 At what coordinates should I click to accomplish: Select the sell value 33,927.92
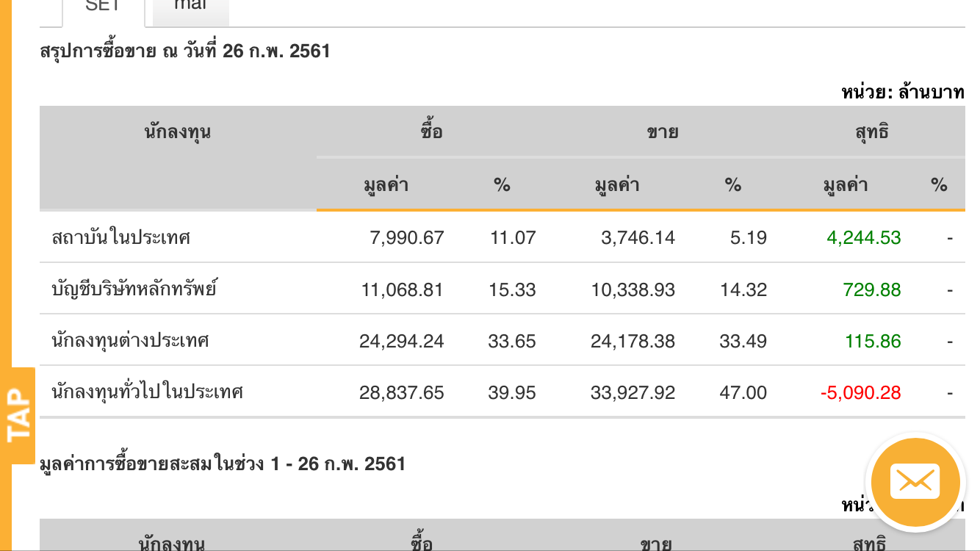tap(633, 393)
